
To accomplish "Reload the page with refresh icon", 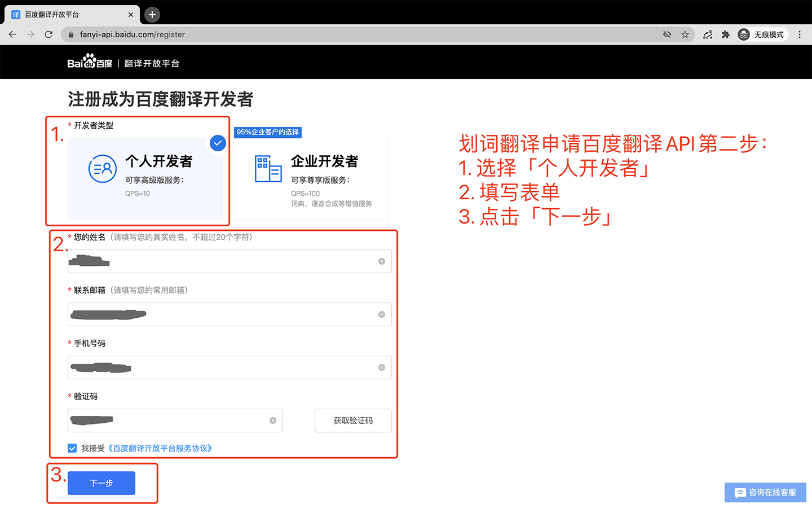I will pyautogui.click(x=49, y=34).
